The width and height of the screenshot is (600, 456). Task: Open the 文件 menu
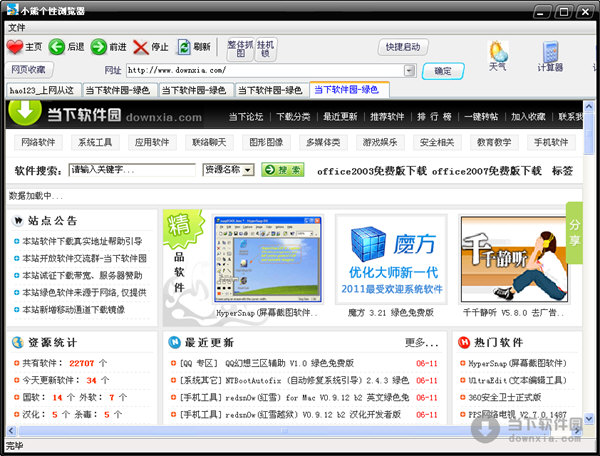pyautogui.click(x=17, y=28)
